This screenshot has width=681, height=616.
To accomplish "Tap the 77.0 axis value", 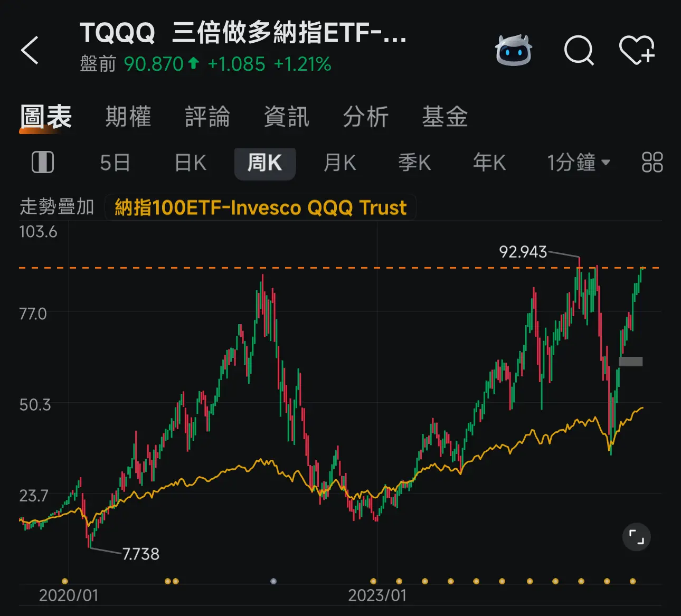I will (x=33, y=314).
